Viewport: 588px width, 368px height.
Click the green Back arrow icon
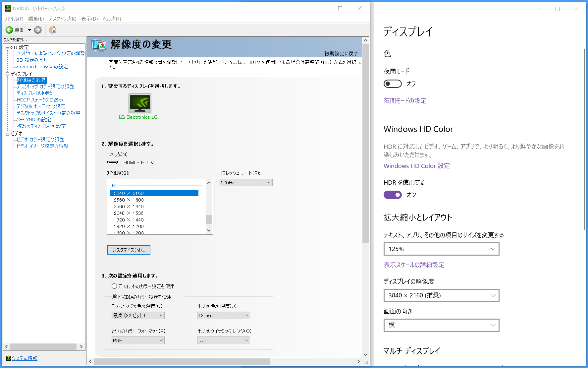pyautogui.click(x=9, y=30)
